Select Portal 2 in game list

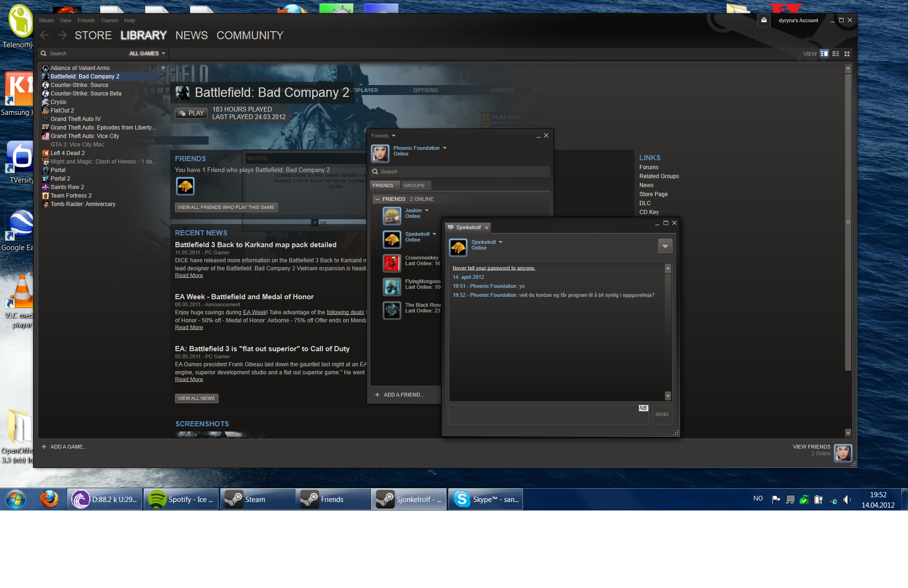coord(60,179)
